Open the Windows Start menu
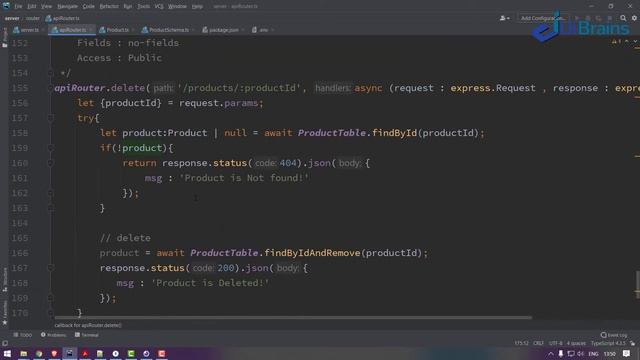This screenshot has width=640, height=360. [x=7, y=354]
